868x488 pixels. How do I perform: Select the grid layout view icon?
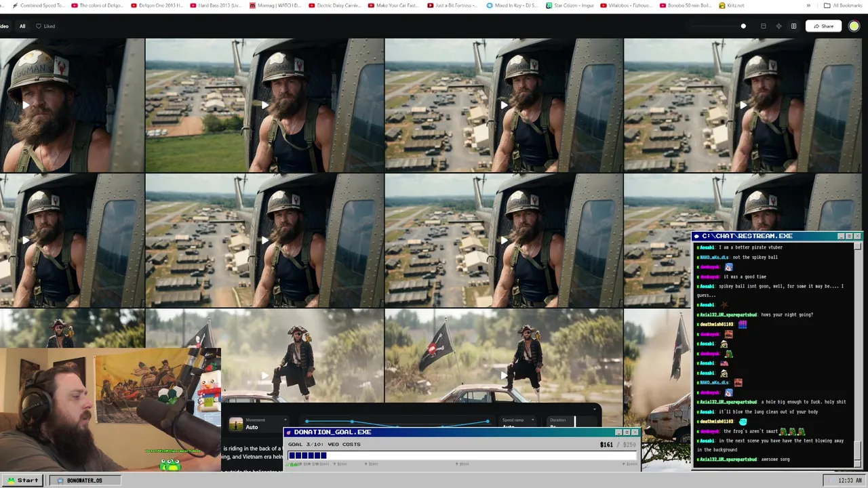[793, 26]
